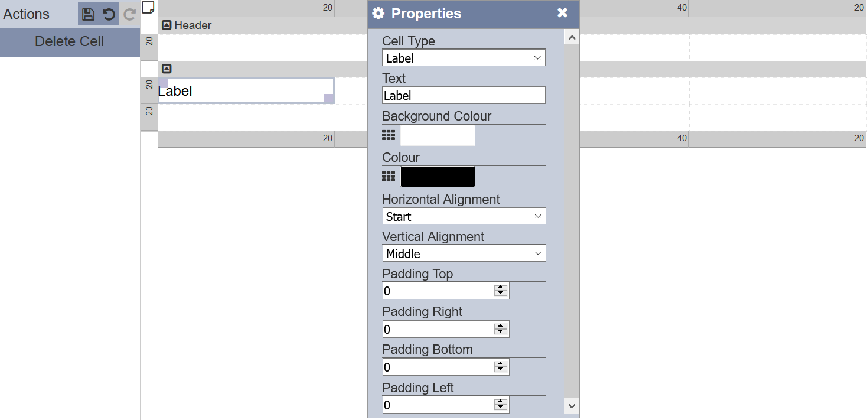The height and width of the screenshot is (420, 868).
Task: Open Background Colour palette grid icon
Action: pyautogui.click(x=388, y=135)
